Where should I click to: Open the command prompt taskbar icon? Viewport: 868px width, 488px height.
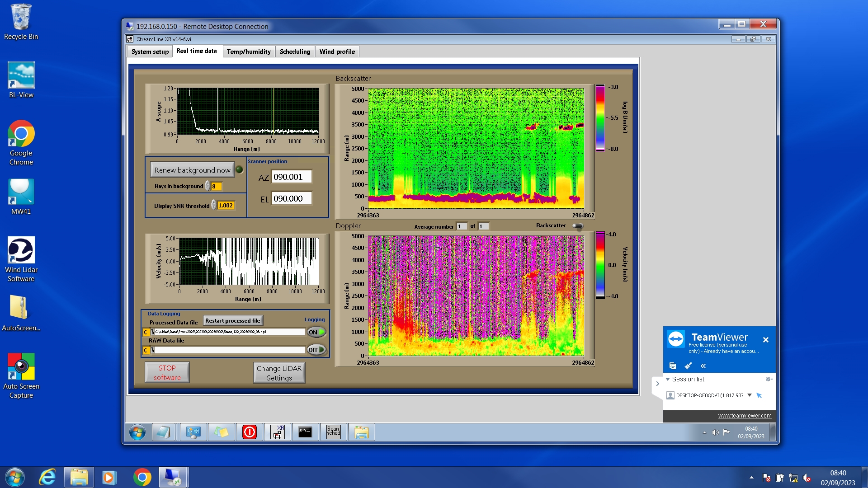click(x=305, y=432)
